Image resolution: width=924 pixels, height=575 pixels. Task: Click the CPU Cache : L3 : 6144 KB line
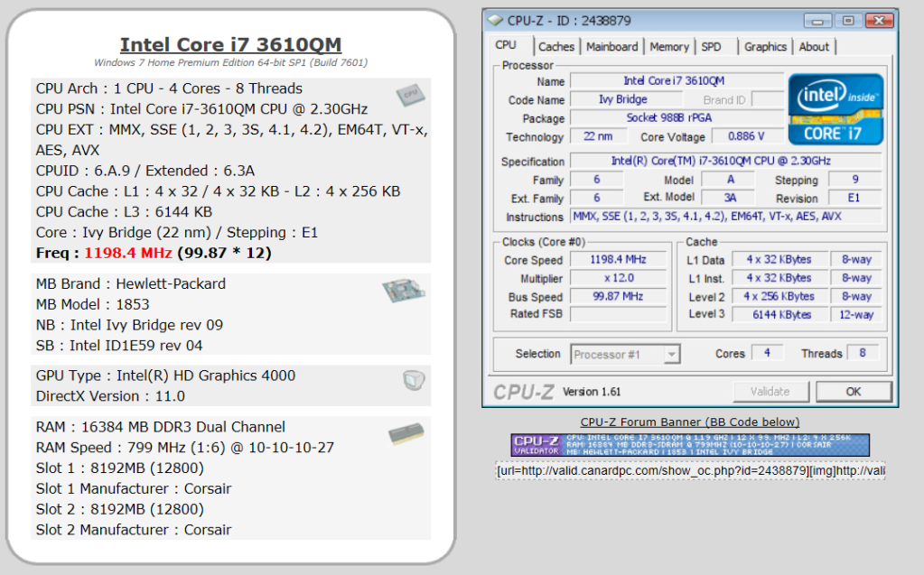point(124,211)
